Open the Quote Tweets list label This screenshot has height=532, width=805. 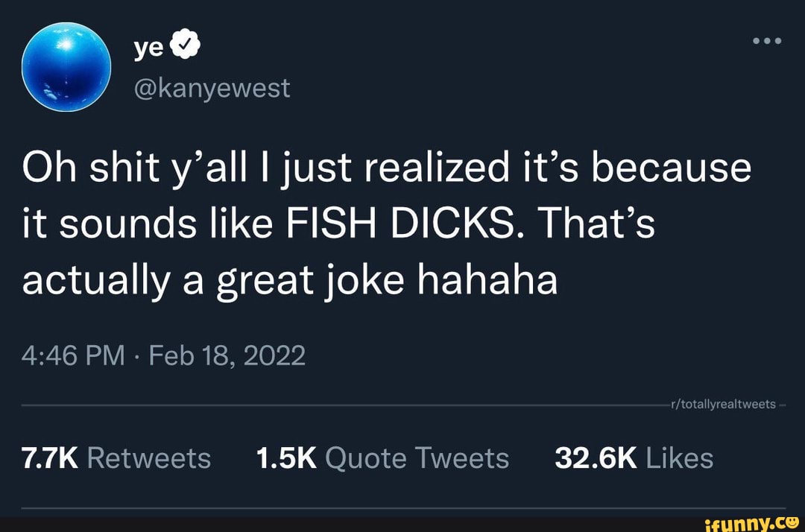click(x=417, y=458)
